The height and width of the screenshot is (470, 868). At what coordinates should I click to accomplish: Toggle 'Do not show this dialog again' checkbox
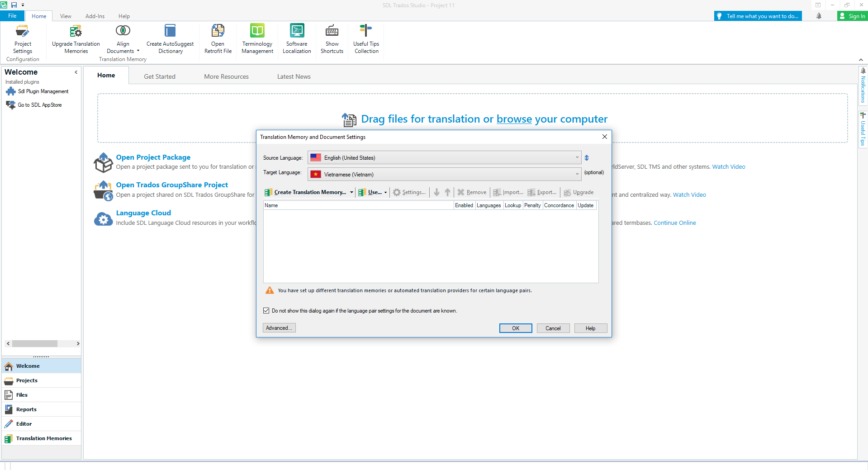click(266, 311)
